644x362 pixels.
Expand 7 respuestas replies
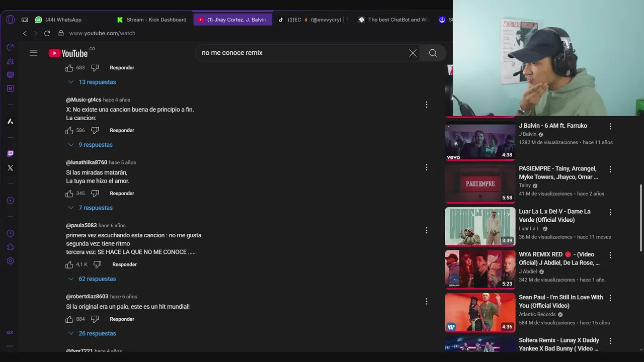pos(90,208)
